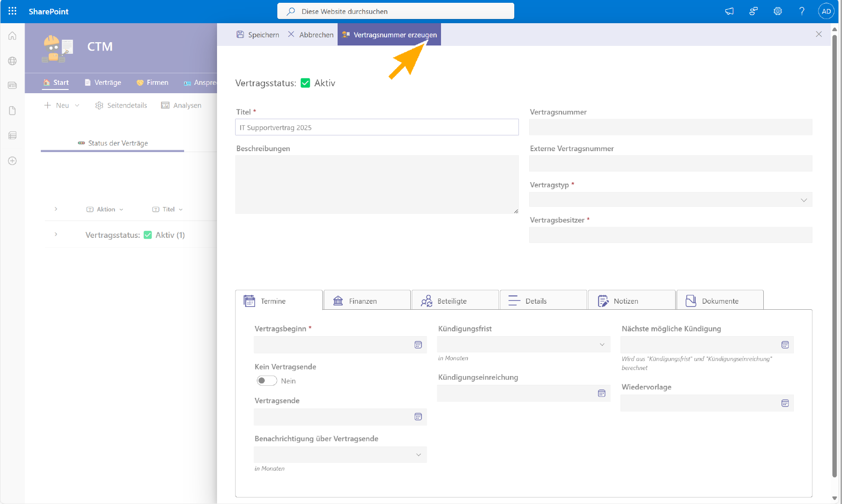Switch to the Dokumente tab
The width and height of the screenshot is (844, 504).
[x=720, y=300]
